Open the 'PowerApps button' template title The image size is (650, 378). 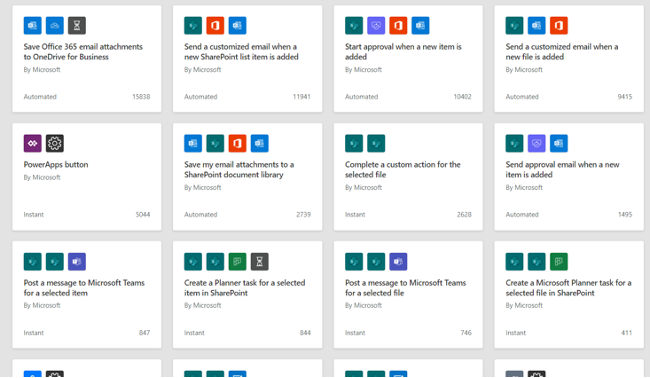click(x=56, y=165)
